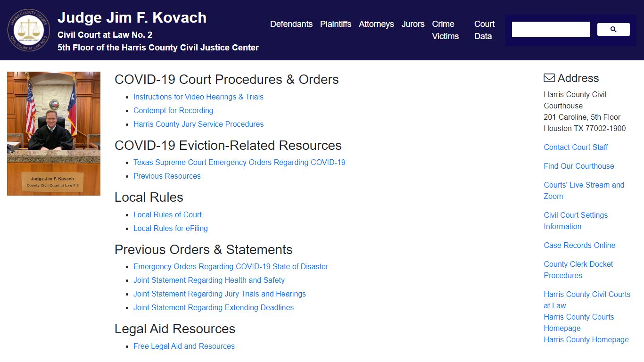Open Emergency Orders Regarding COVID-19 State of Disaster
Viewport: 644px width, 362px height.
coord(231,266)
